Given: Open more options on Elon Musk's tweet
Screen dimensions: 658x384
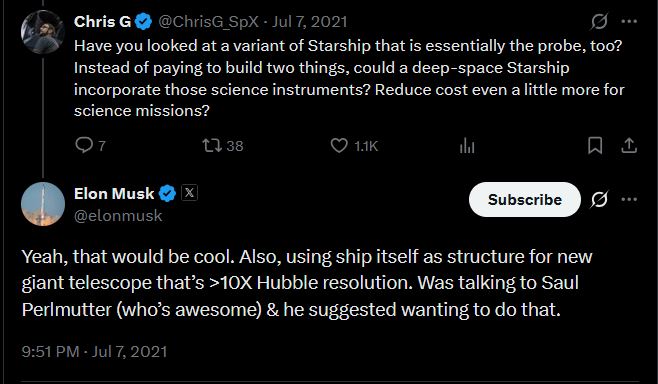Looking at the screenshot, I should point(629,199).
